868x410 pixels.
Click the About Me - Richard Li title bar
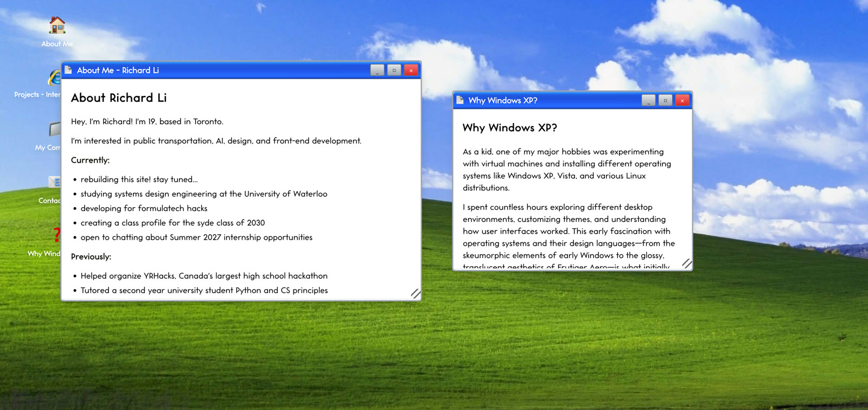241,70
